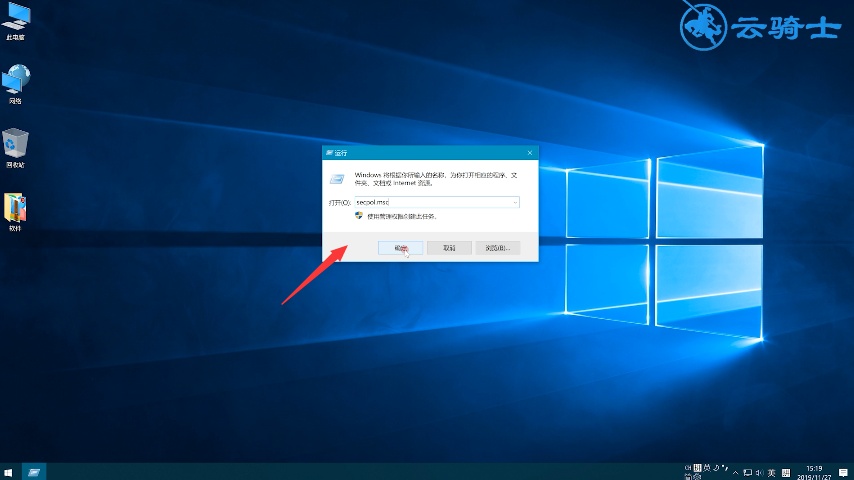Open the Action Center notifications icon
Image resolution: width=854 pixels, height=480 pixels.
point(843,472)
